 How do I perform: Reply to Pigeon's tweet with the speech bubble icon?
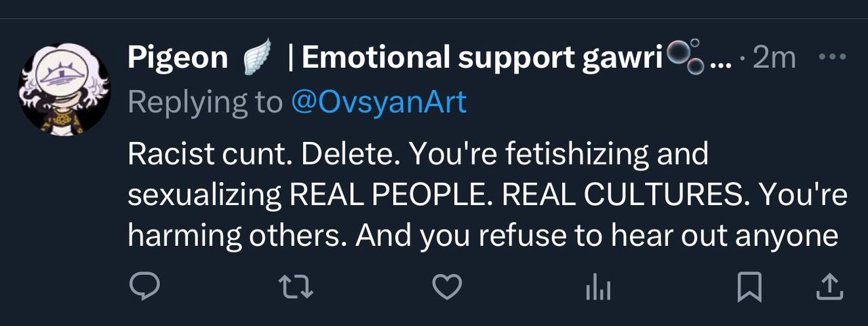click(144, 288)
